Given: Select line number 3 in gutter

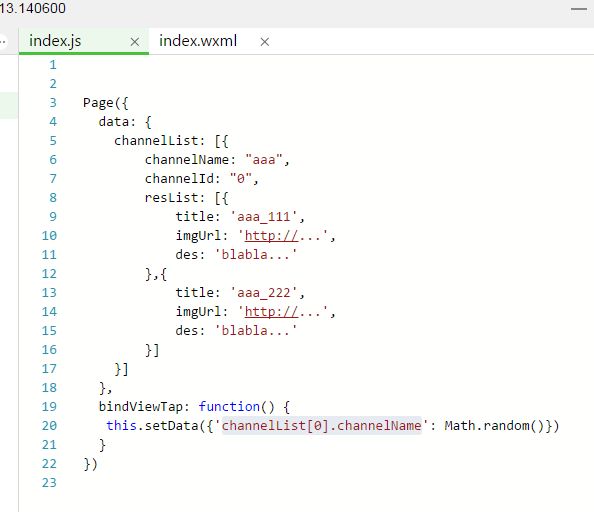Looking at the screenshot, I should click(53, 103).
